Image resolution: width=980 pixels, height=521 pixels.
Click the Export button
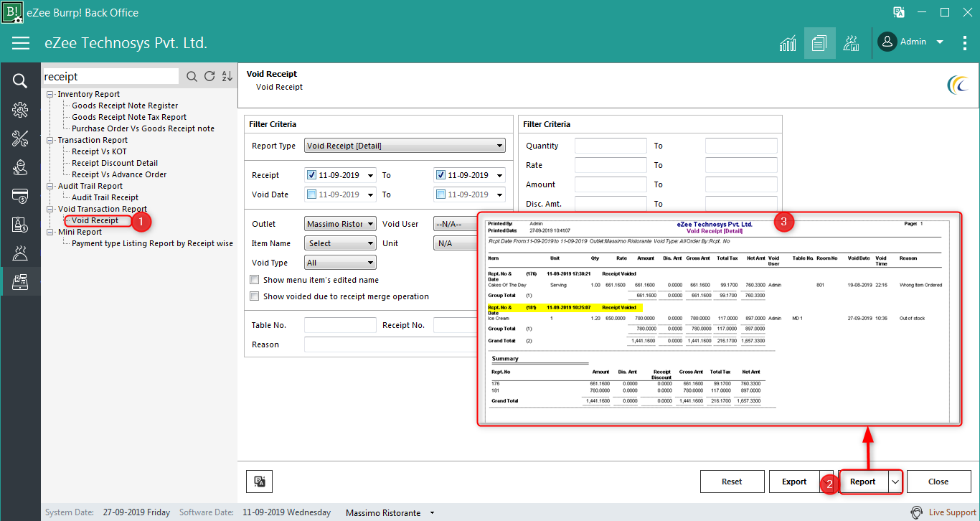click(x=794, y=482)
